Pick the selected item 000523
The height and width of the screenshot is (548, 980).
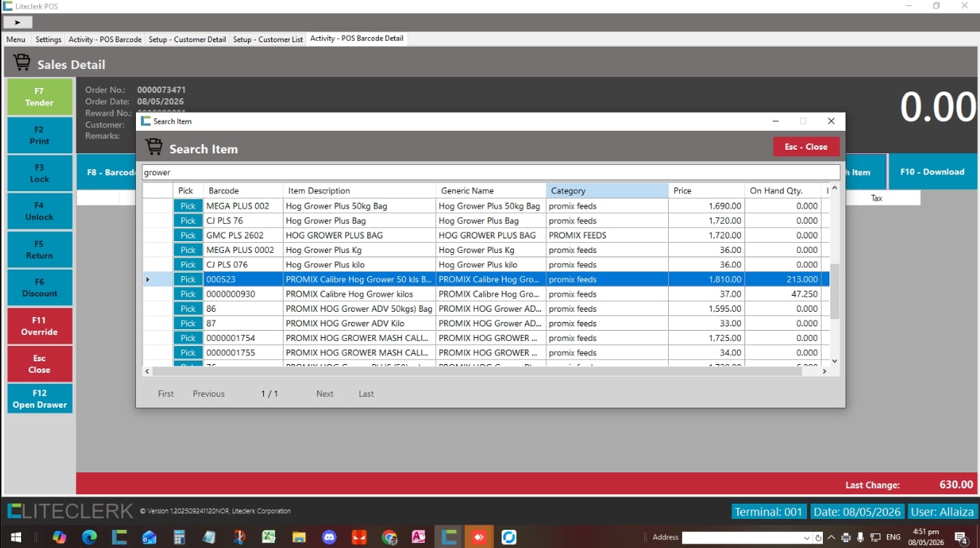[188, 280]
